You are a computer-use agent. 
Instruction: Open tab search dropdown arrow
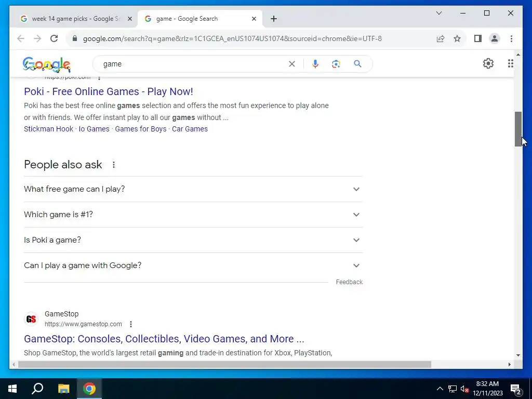click(438, 13)
